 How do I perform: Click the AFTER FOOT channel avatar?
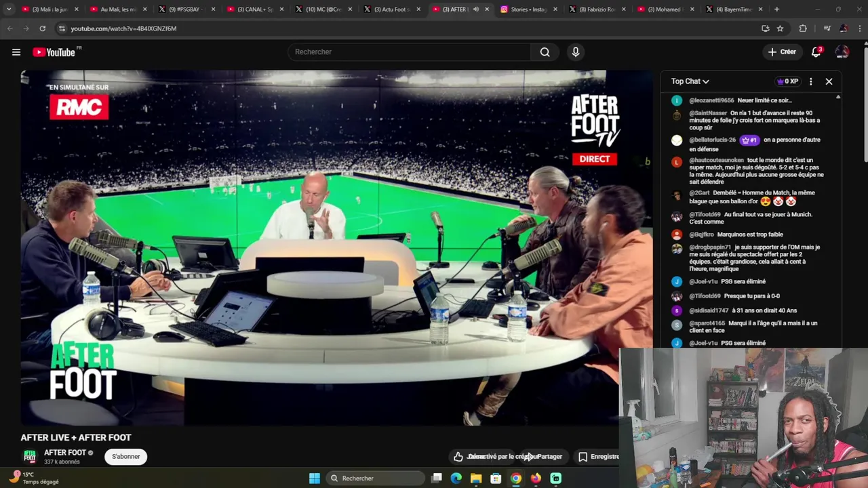30,457
